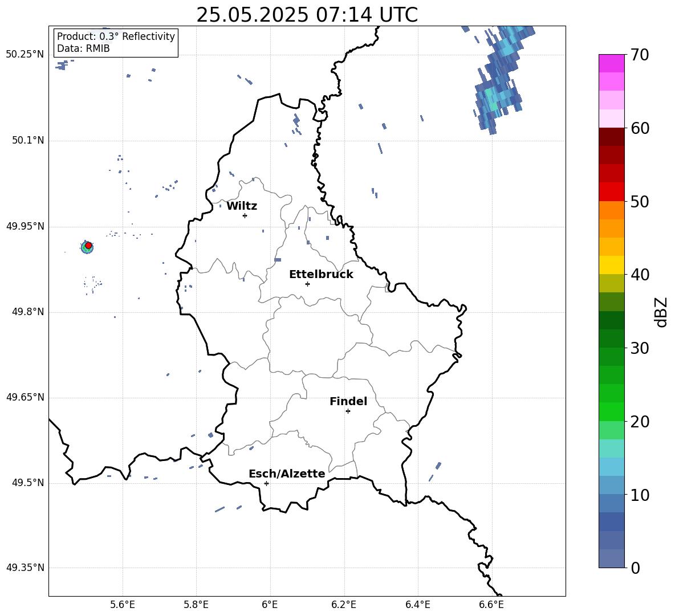Click the Findel station label
Screen dimensions: 675x616
click(x=348, y=401)
